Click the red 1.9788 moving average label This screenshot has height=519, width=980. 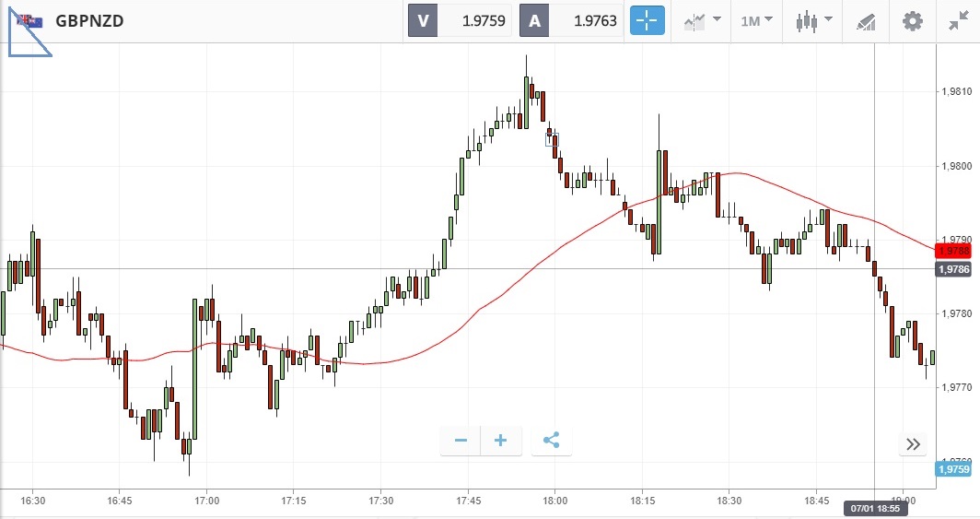click(952, 251)
